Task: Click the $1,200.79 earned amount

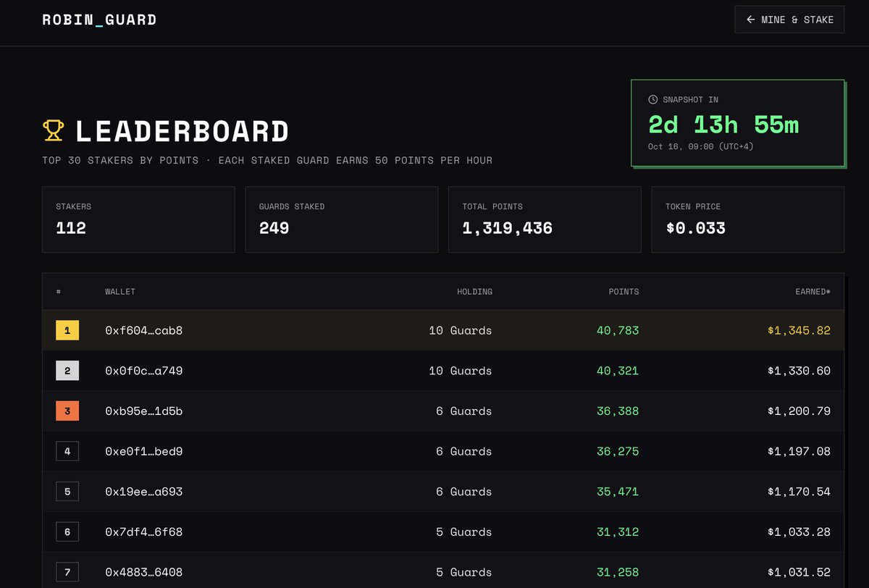Action: coord(799,411)
